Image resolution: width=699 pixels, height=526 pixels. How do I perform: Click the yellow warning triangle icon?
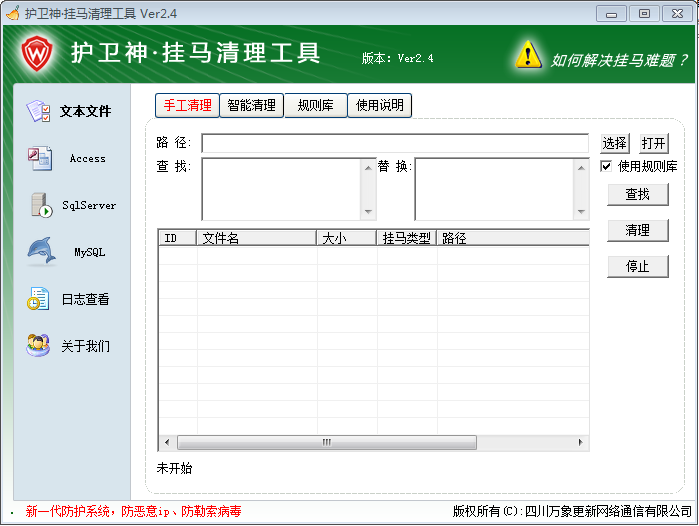[x=528, y=54]
